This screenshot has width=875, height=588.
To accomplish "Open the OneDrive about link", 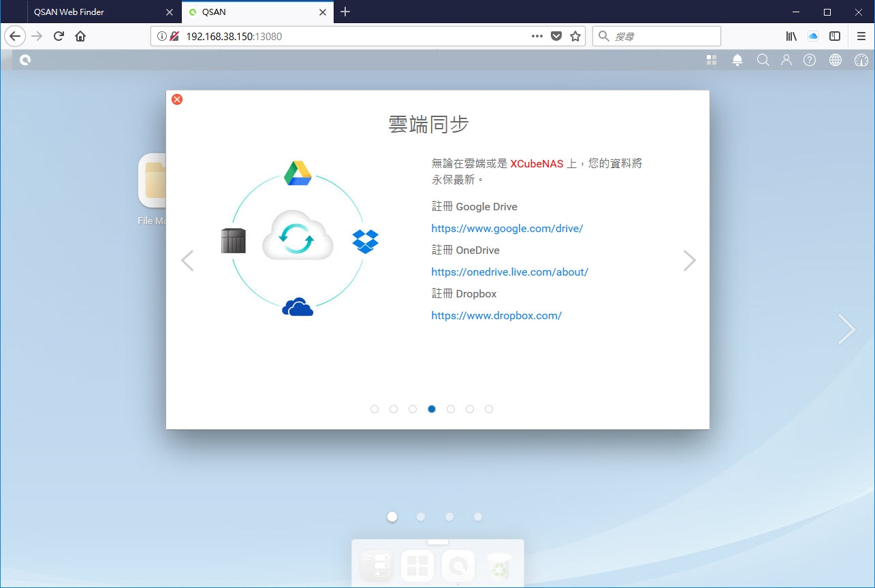I will pos(510,272).
